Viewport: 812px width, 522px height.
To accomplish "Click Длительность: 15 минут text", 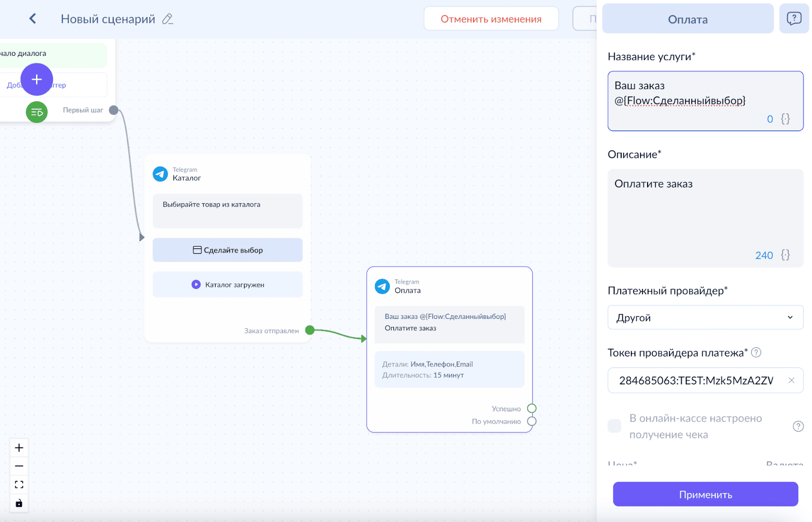I will 423,375.
